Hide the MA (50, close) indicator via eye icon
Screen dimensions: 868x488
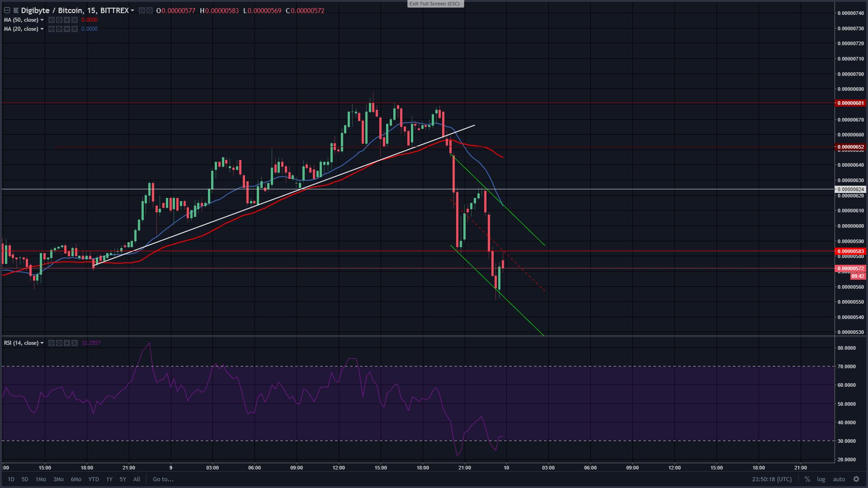pyautogui.click(x=52, y=20)
